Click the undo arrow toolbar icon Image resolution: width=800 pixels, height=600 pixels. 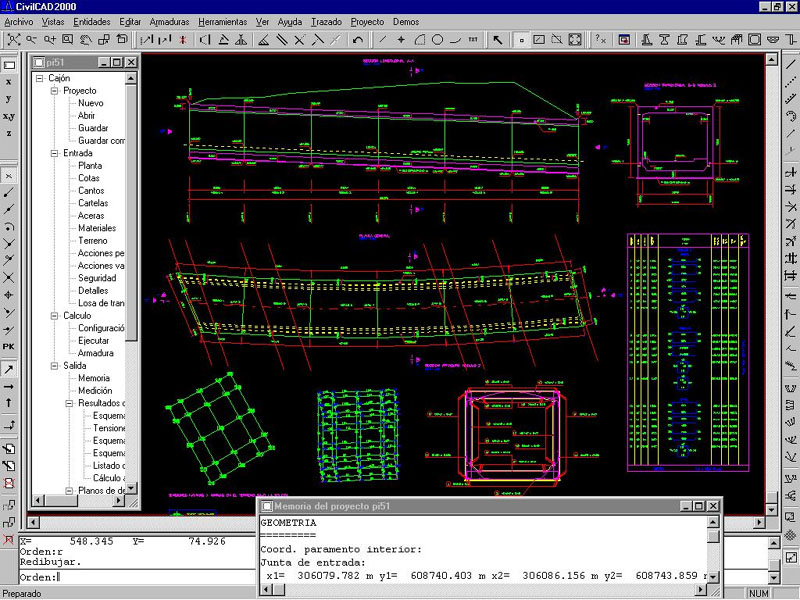[x=358, y=40]
